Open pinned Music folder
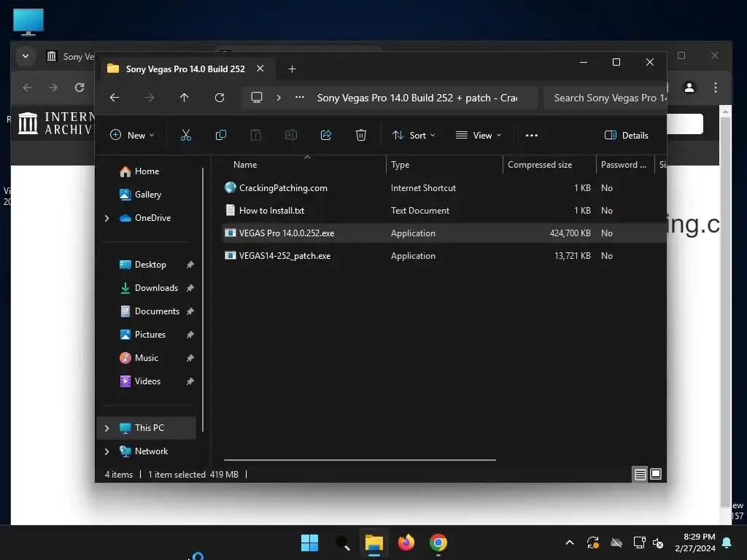Viewport: 747px width, 560px height. pos(146,358)
